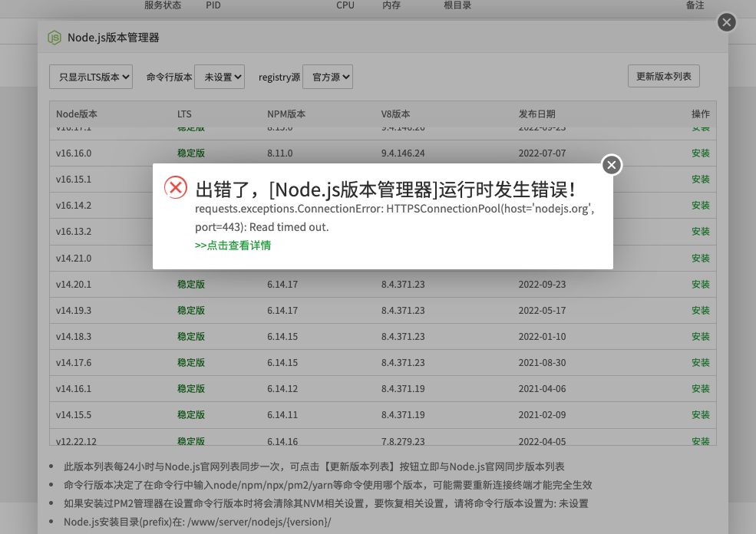
Task: Click NPM version 8.11.0 cell
Action: [x=280, y=153]
